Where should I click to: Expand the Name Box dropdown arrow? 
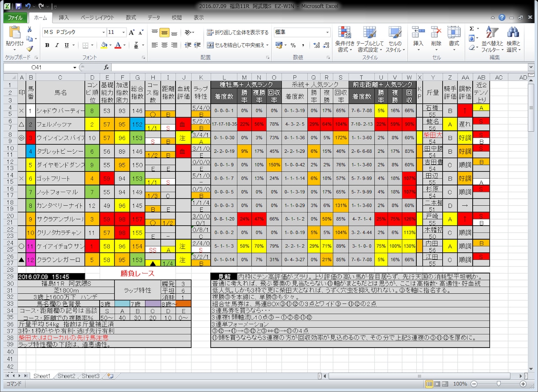tap(75, 67)
